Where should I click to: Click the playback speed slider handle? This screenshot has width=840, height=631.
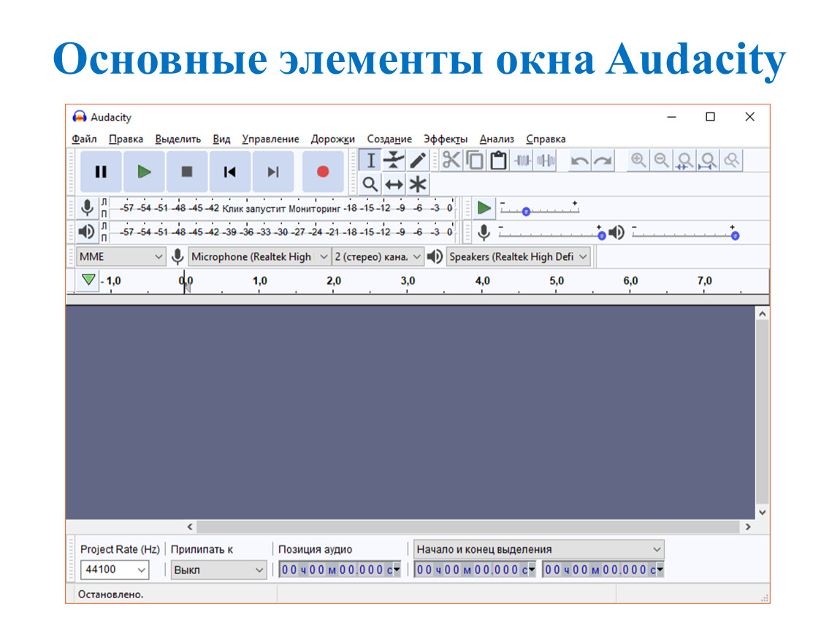(526, 212)
